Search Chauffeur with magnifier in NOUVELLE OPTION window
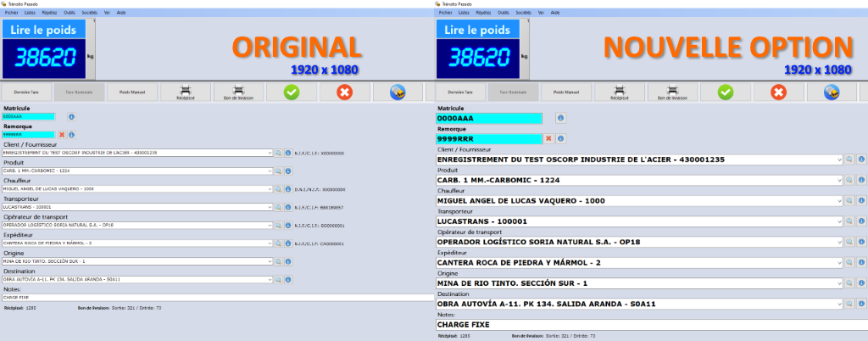The height and width of the screenshot is (341, 868). point(849,201)
